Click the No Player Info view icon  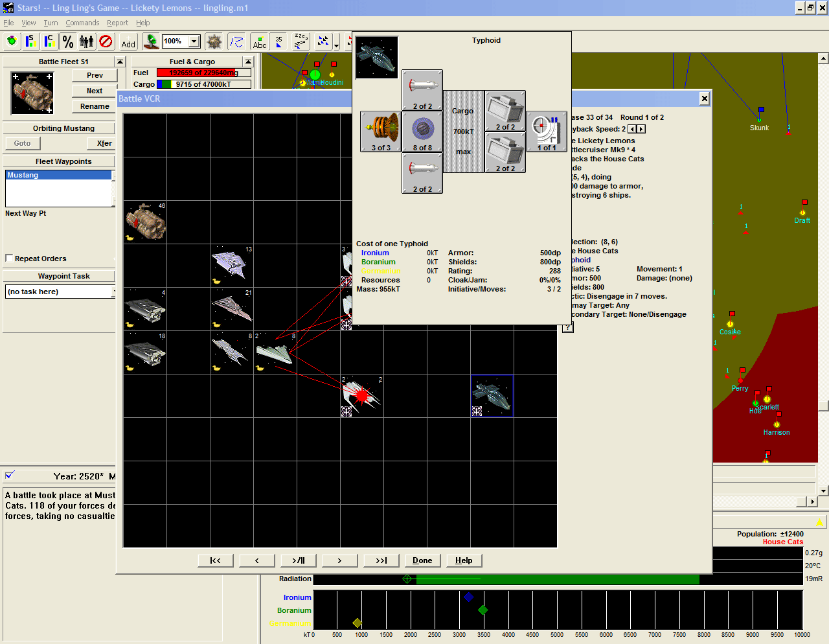pos(106,42)
